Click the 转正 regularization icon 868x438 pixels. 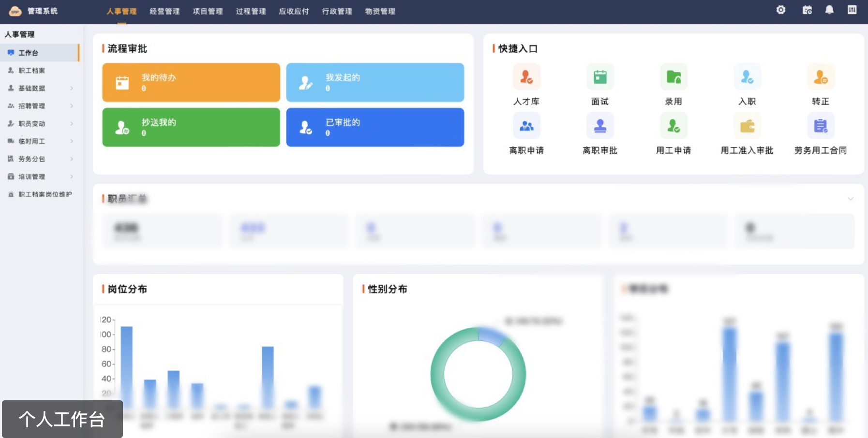click(x=821, y=77)
